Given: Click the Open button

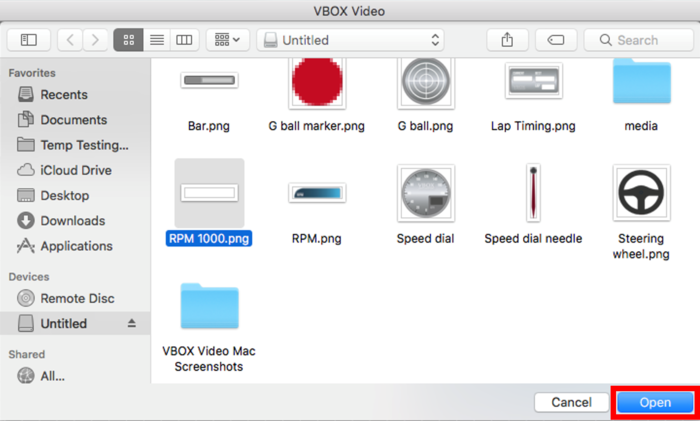Looking at the screenshot, I should 655,402.
